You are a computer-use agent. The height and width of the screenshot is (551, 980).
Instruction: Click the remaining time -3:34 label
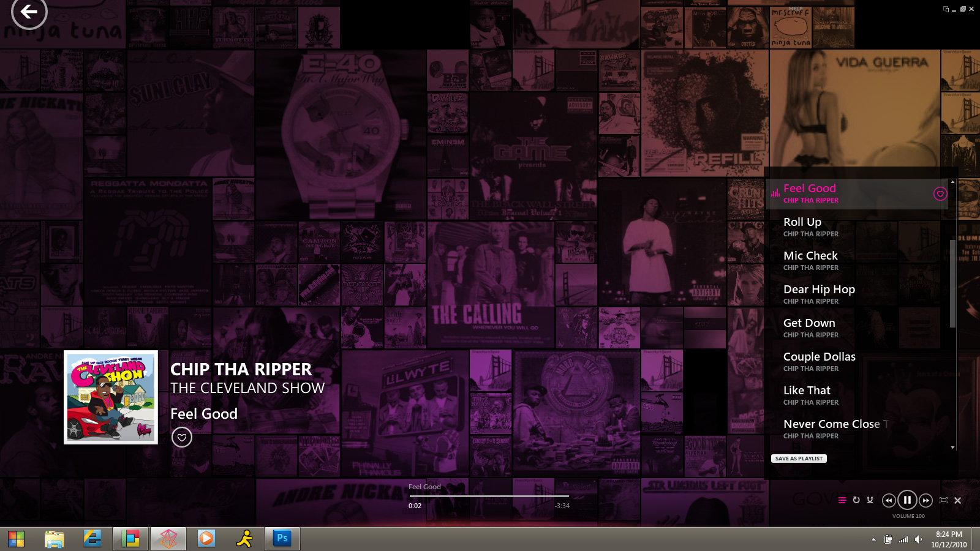(562, 506)
